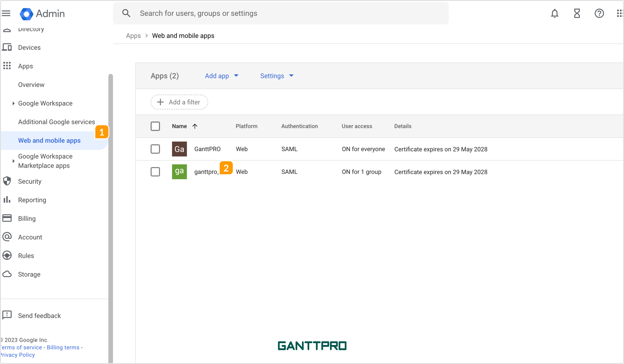624x364 pixels.
Task: Open the Terms of service link
Action: pyautogui.click(x=21, y=347)
